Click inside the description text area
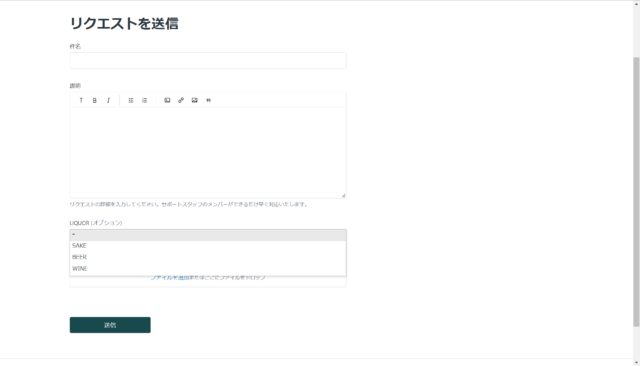The height and width of the screenshot is (366, 640). point(208,153)
